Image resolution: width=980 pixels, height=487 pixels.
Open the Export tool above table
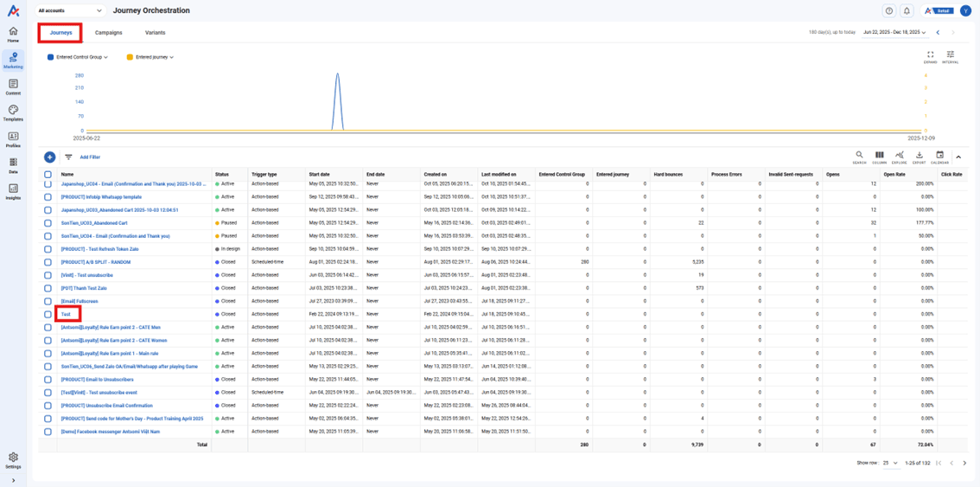click(919, 157)
